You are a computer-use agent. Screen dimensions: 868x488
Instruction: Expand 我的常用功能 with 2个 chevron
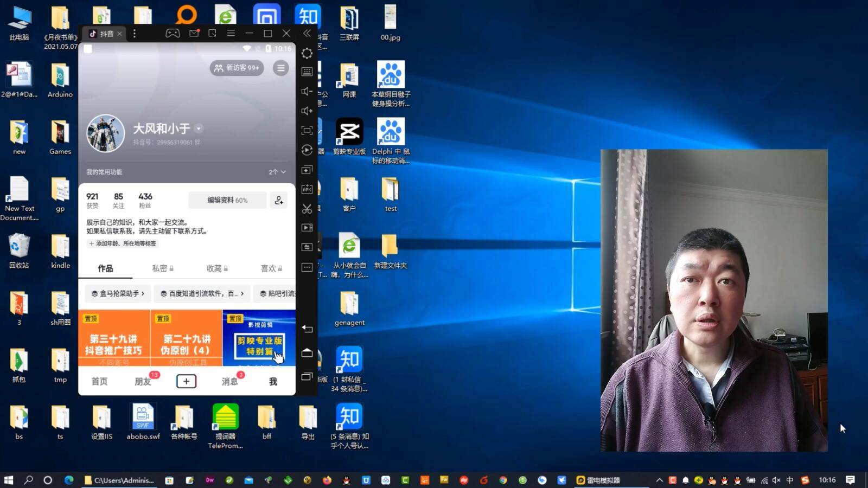(277, 172)
